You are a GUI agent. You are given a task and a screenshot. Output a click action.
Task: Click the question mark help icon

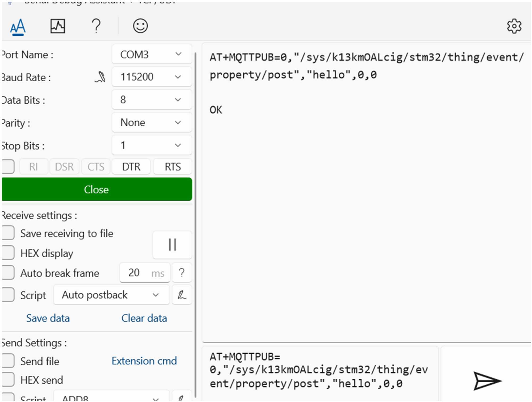[x=96, y=26]
